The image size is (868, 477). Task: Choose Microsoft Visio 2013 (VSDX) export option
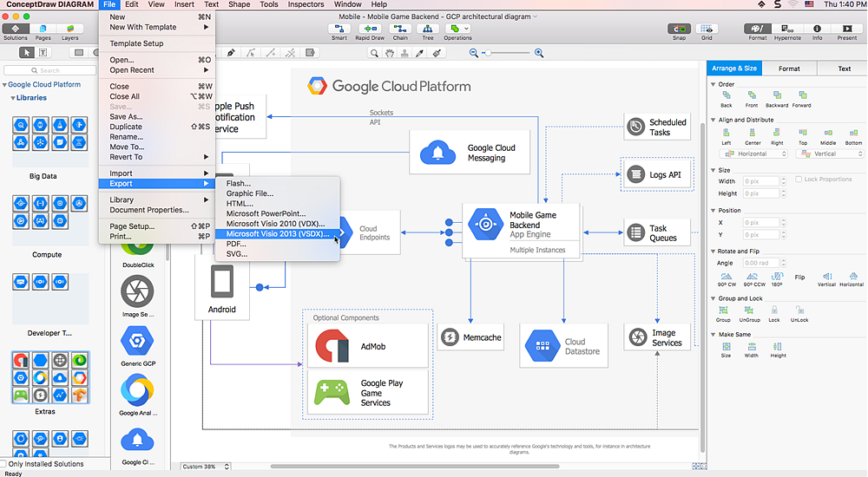point(275,233)
